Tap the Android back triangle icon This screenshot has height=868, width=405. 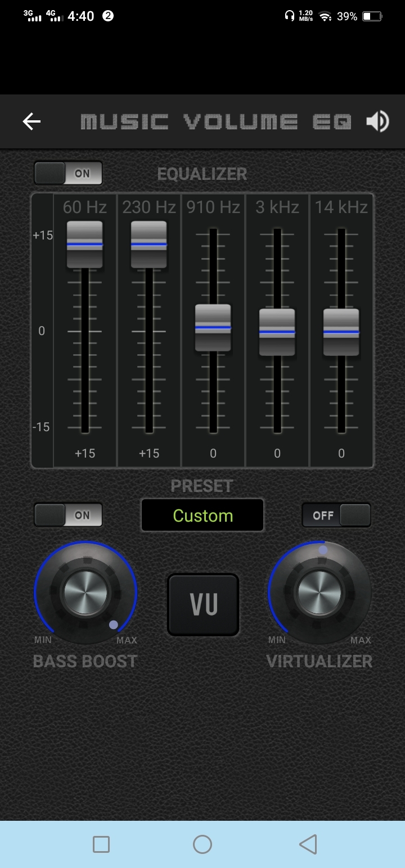[x=308, y=844]
